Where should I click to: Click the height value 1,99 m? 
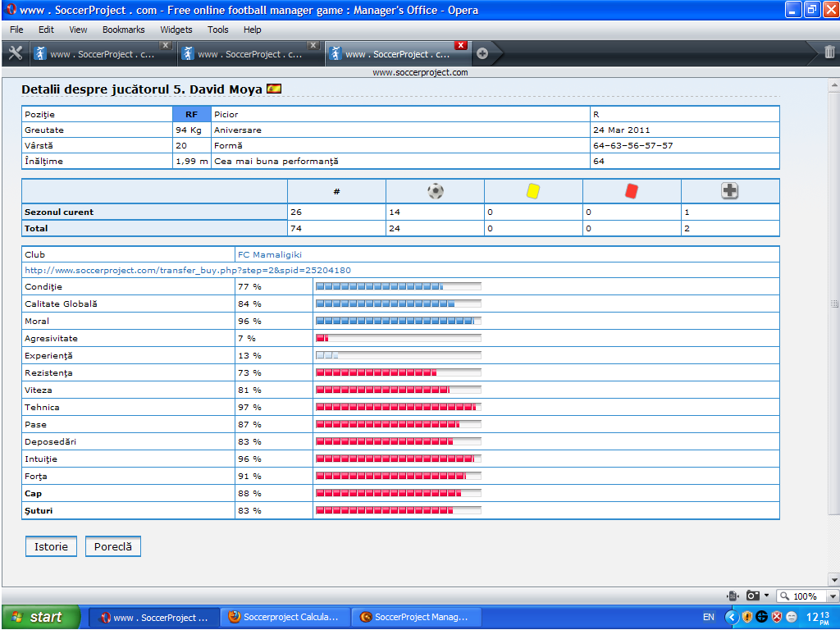[192, 161]
